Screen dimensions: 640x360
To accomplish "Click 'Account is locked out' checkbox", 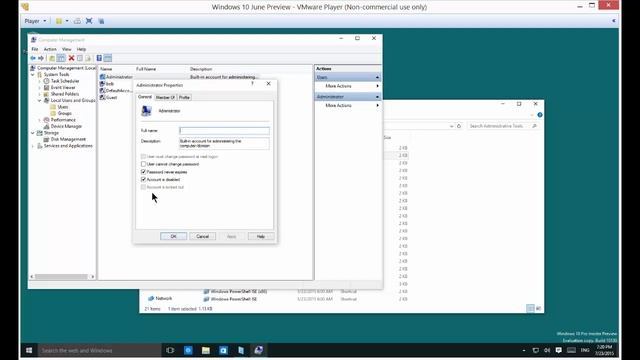I will [x=143, y=187].
